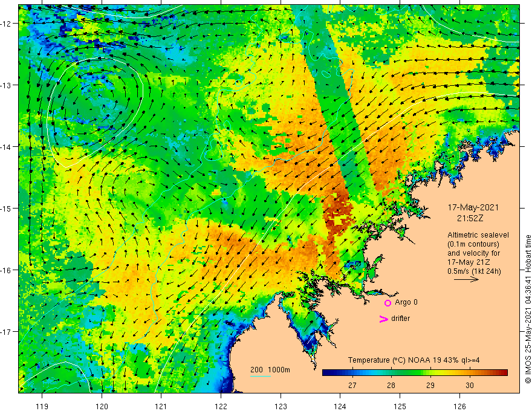Click the 0.5m/s reference velocity arrow
The image size is (532, 411).
466,279
